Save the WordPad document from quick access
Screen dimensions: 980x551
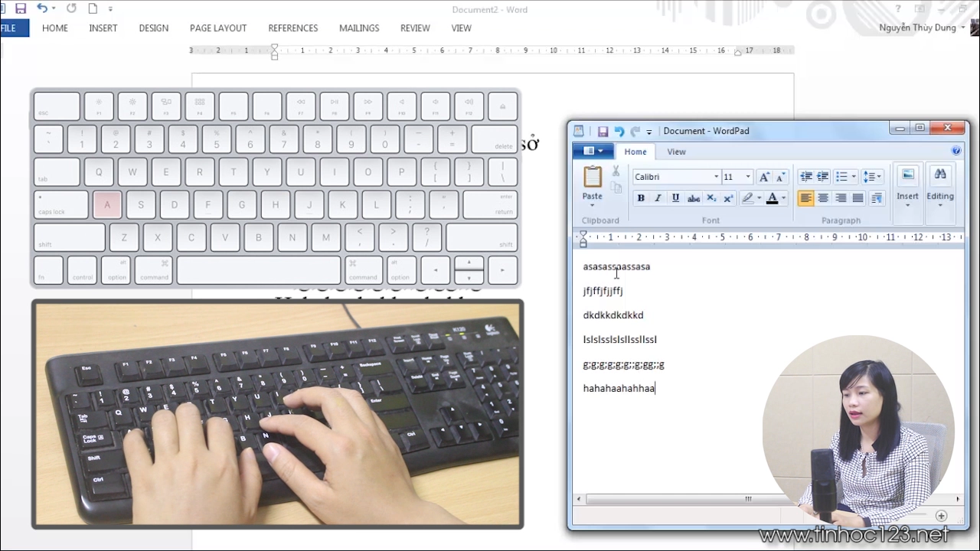click(603, 132)
